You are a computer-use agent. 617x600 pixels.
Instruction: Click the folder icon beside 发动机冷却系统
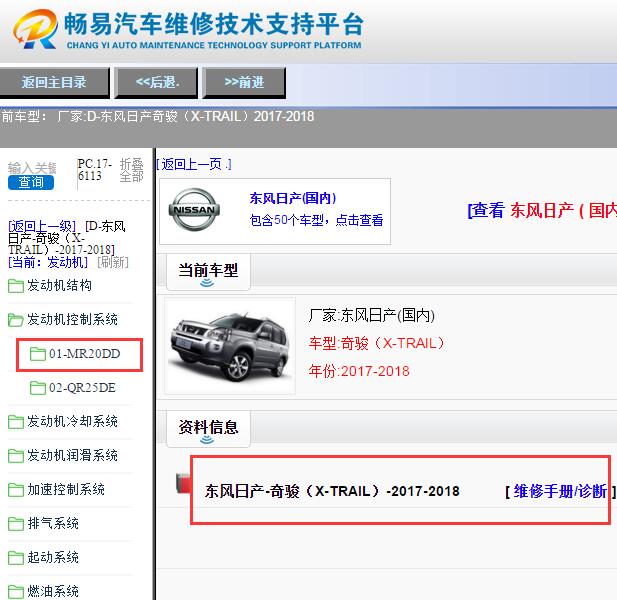(16, 422)
